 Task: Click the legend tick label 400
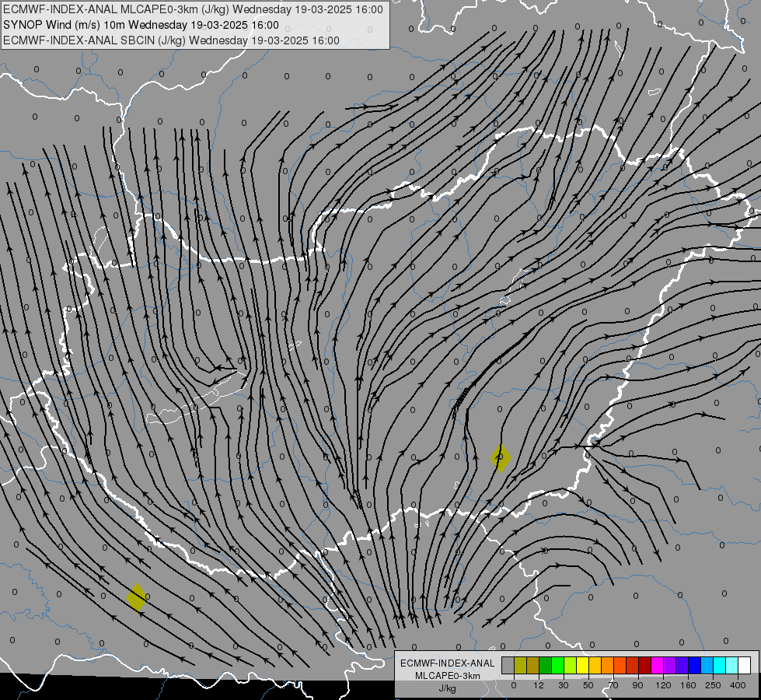click(x=738, y=685)
